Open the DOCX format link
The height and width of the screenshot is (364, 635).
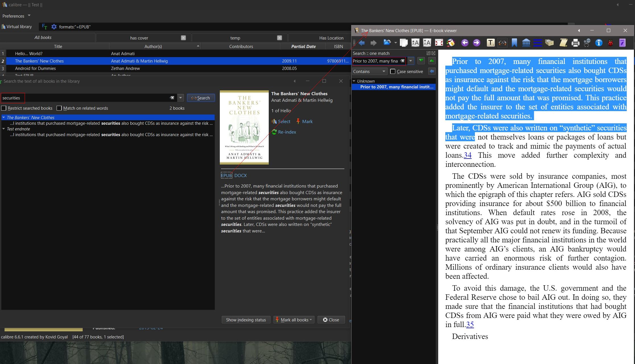point(240,175)
